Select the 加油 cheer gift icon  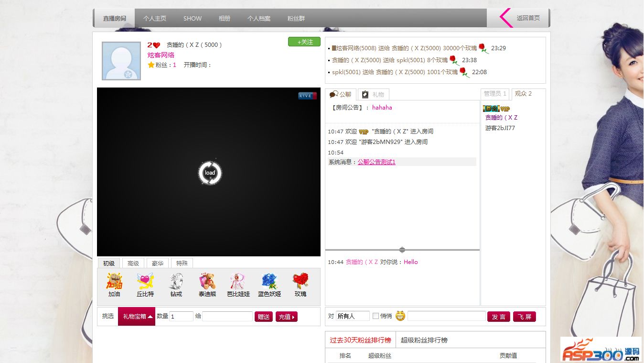coord(114,282)
